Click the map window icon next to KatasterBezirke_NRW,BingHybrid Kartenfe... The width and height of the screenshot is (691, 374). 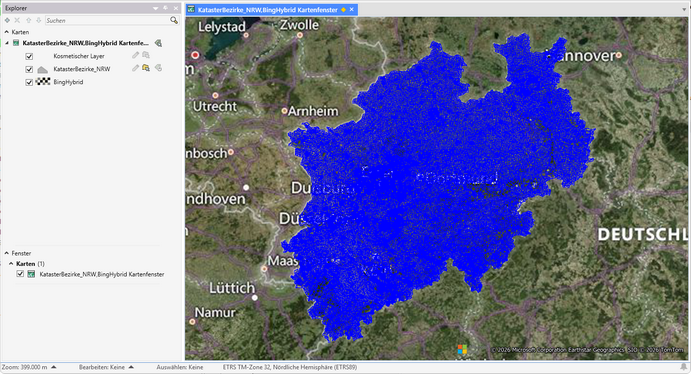(x=16, y=43)
